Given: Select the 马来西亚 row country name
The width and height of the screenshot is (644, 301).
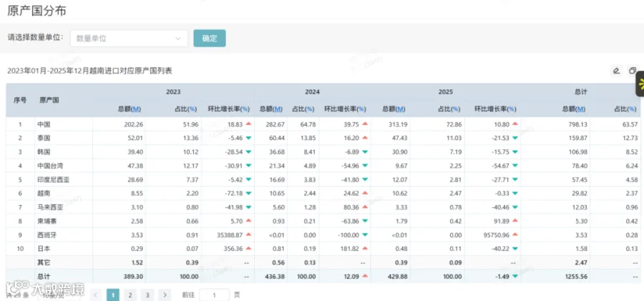Looking at the screenshot, I should click(x=50, y=207).
